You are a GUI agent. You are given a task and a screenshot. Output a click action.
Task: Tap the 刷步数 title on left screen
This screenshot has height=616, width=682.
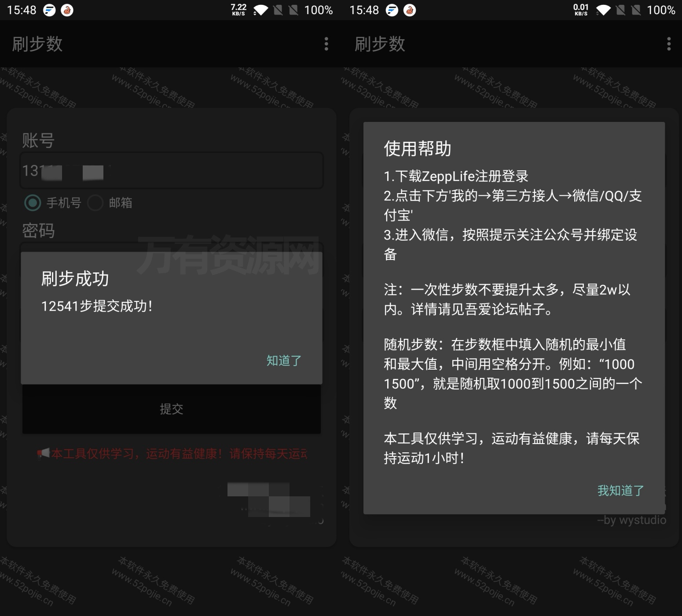coord(37,44)
